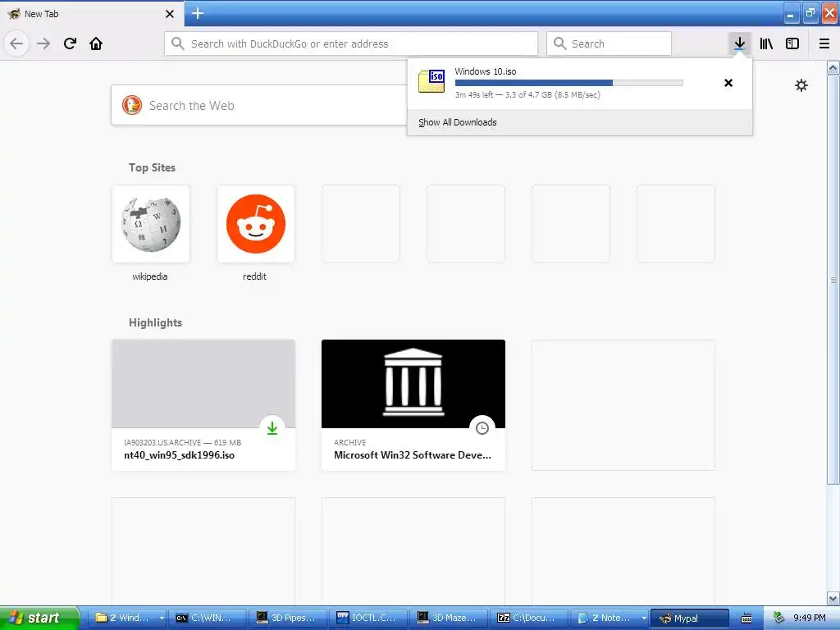The width and height of the screenshot is (840, 630).
Task: Open the 2 Wind... taskbar group
Action: (x=129, y=618)
